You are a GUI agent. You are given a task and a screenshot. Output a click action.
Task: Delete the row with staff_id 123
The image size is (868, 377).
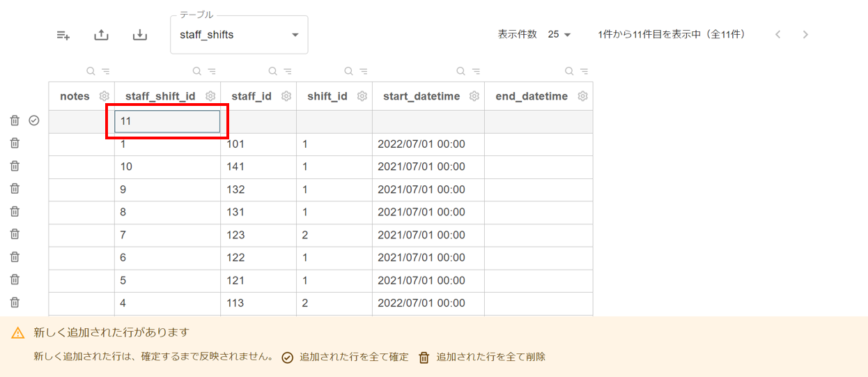(x=15, y=234)
